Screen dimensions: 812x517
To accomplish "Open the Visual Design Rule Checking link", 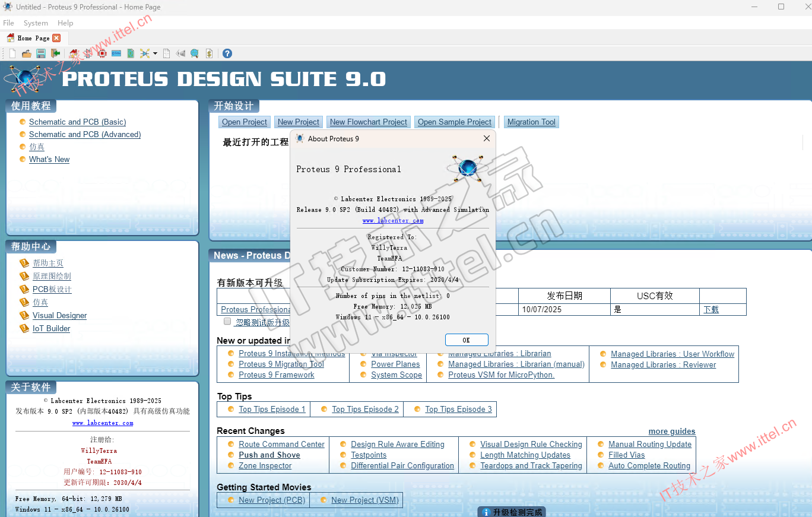I will pyautogui.click(x=531, y=445).
